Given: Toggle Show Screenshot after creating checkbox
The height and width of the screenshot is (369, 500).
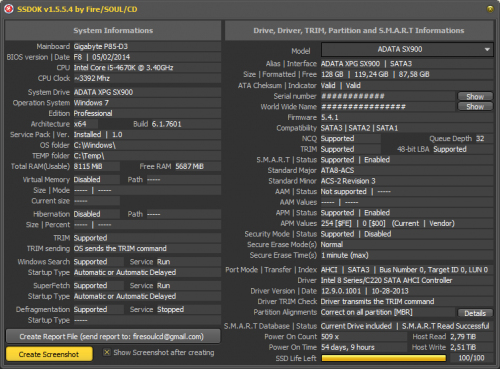Looking at the screenshot, I should pyautogui.click(x=107, y=352).
